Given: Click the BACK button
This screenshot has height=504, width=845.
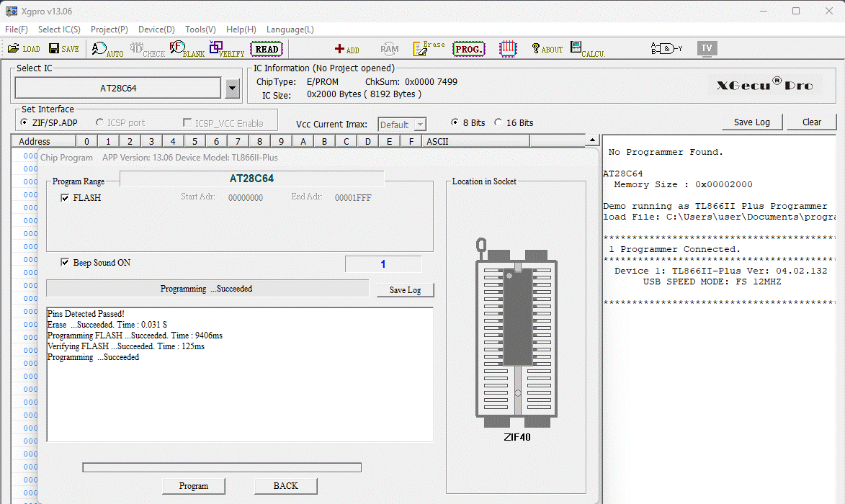Looking at the screenshot, I should click(285, 486).
